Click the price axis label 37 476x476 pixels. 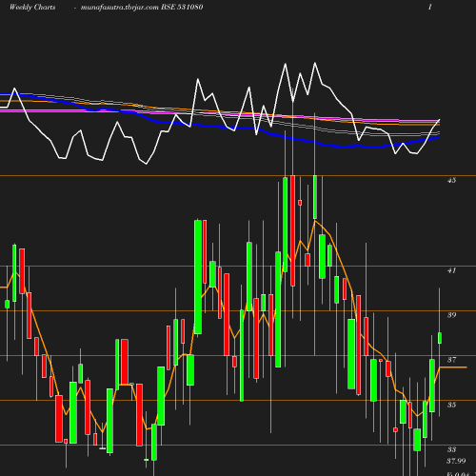point(451,360)
